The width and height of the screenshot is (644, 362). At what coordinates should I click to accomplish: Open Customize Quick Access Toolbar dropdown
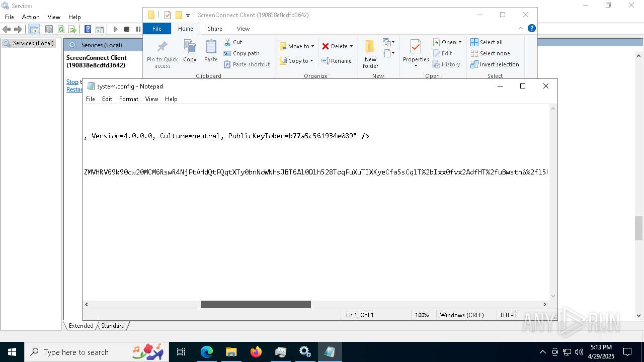[188, 16]
